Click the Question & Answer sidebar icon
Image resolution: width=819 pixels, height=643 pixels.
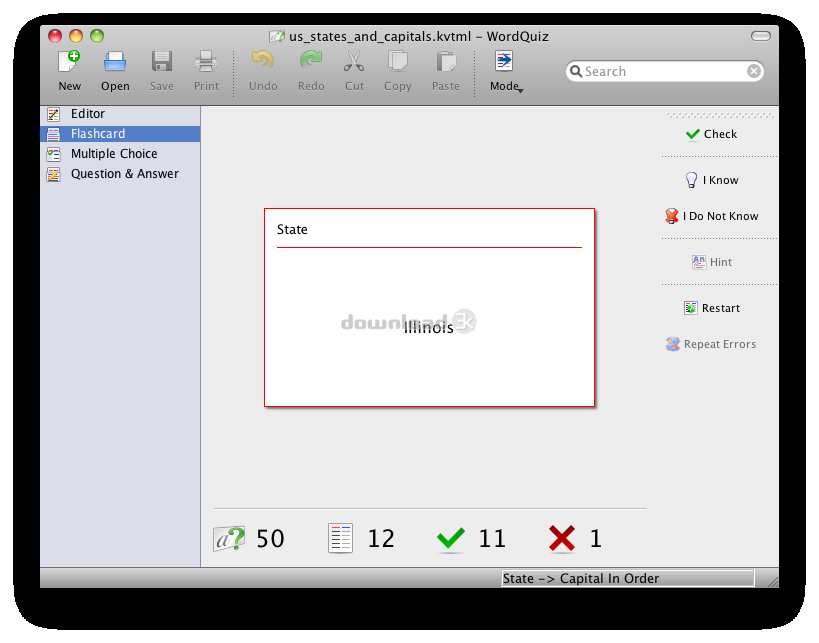53,174
